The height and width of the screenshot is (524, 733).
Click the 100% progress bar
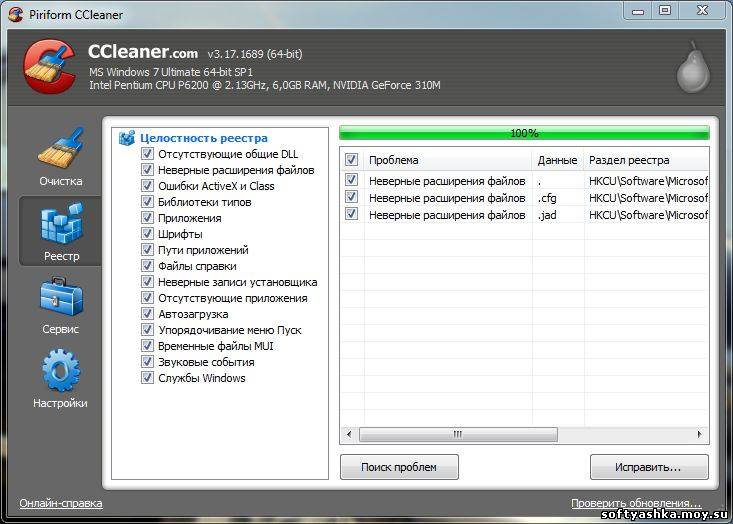[524, 133]
